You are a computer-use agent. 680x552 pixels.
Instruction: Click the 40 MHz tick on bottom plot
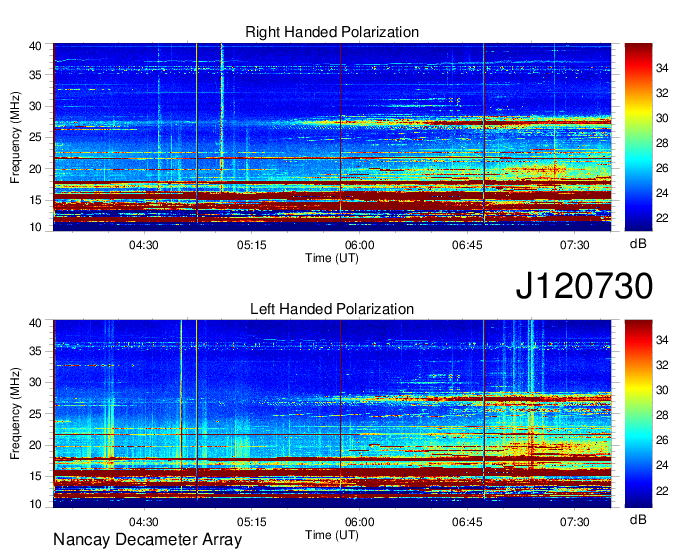pos(35,323)
